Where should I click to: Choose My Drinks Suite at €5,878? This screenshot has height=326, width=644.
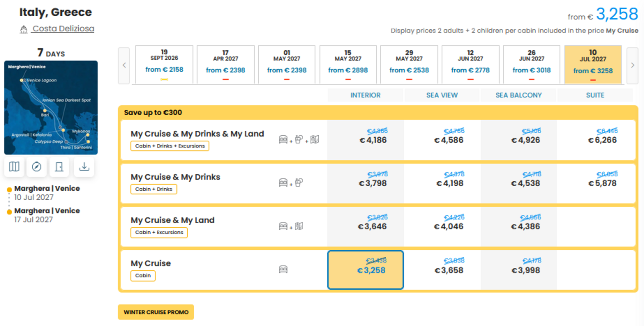click(x=596, y=183)
